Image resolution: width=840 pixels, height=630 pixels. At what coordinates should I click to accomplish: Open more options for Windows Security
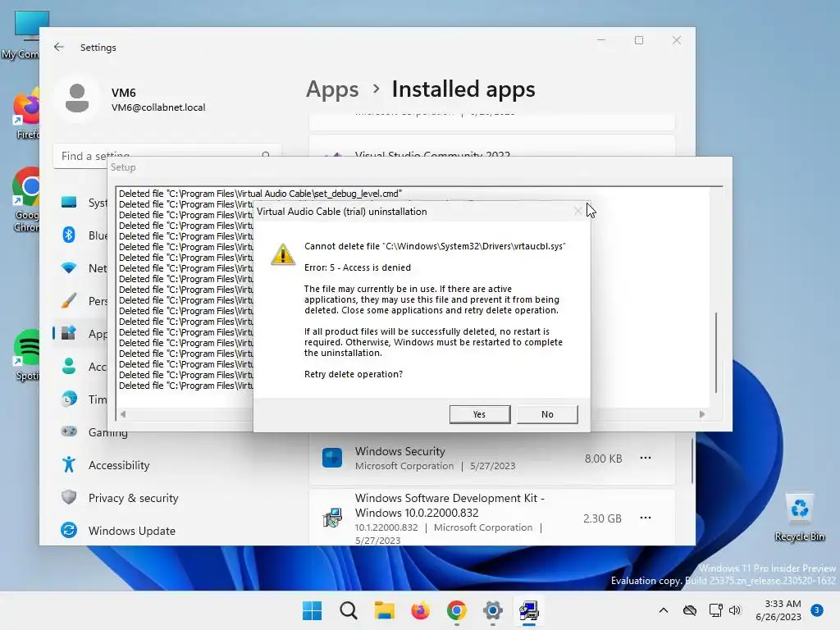tap(646, 458)
